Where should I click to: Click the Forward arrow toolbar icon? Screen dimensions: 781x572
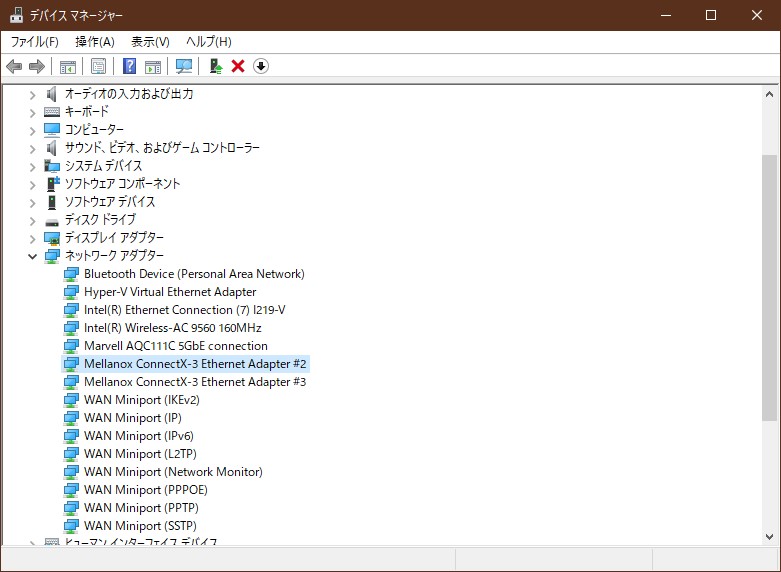[37, 66]
